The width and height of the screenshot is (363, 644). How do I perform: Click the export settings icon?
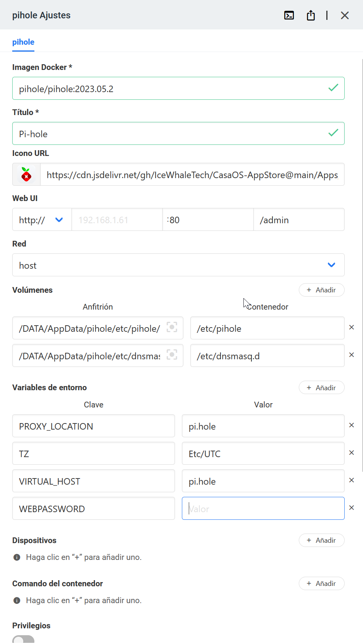coord(311,15)
